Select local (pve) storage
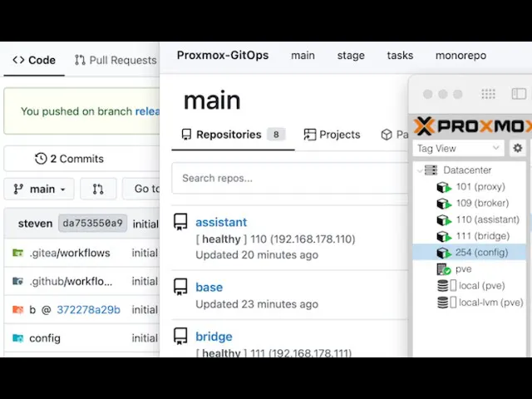Screen dimensions: 532x399 coord(471,286)
